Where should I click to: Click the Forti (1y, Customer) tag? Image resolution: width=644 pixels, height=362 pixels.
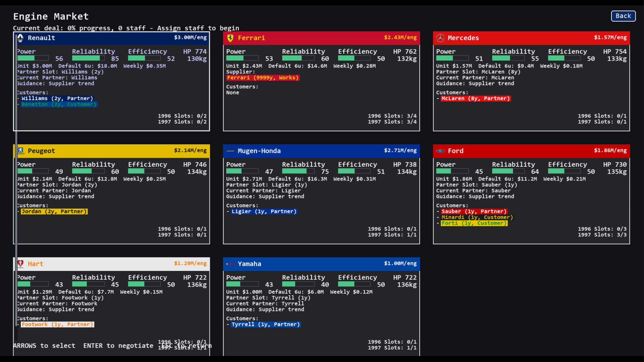click(x=474, y=223)
